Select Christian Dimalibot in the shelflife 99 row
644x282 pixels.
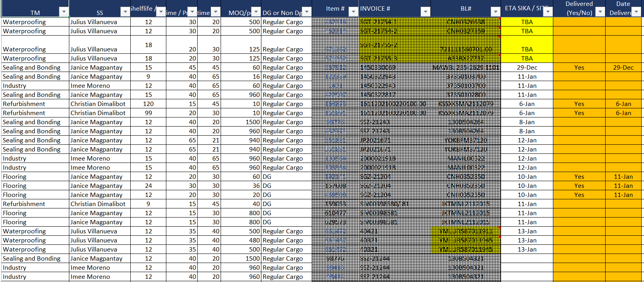[100, 113]
